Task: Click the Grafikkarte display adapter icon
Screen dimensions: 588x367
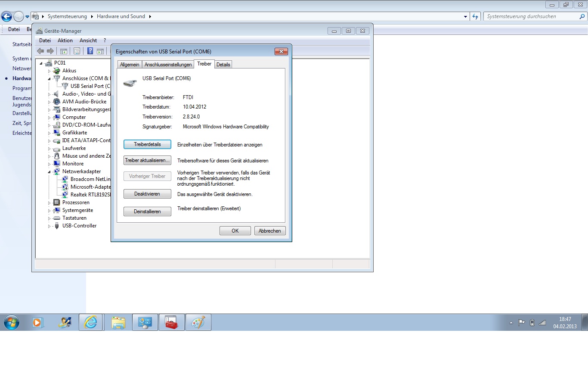Action: [56, 132]
